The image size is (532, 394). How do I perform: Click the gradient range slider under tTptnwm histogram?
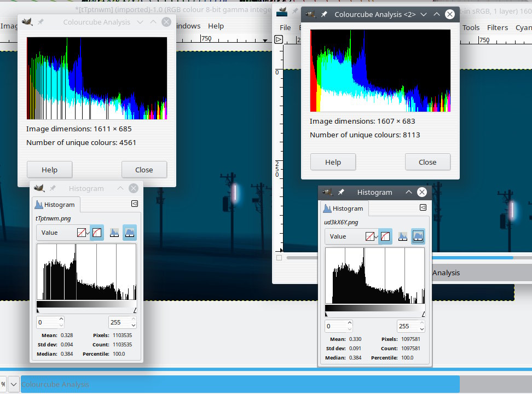pyautogui.click(x=86, y=305)
